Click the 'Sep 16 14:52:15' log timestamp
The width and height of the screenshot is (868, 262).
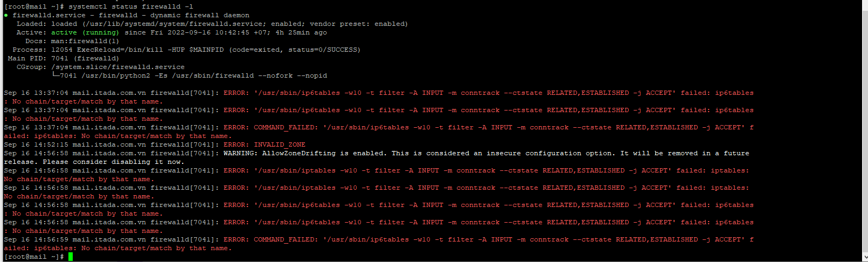click(x=36, y=144)
